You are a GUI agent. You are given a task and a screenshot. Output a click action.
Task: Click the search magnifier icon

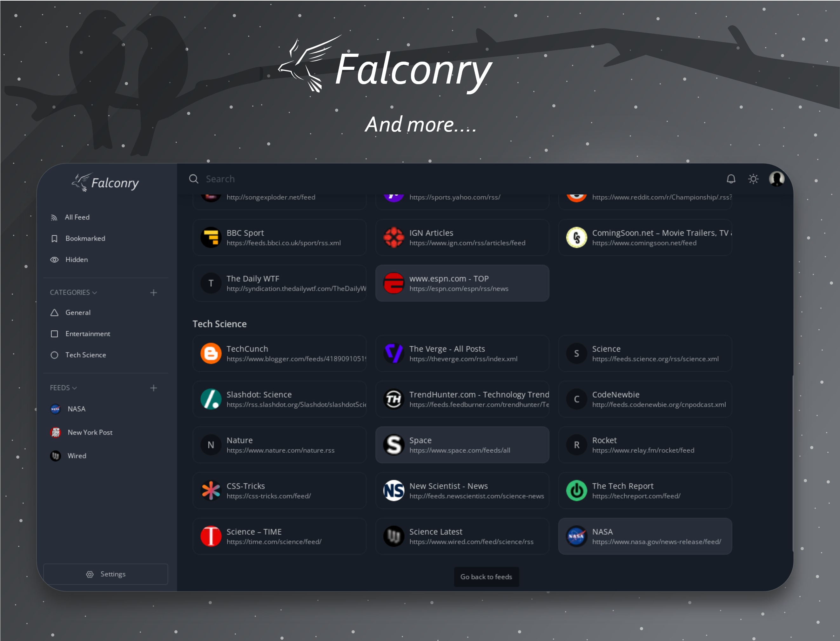tap(194, 179)
